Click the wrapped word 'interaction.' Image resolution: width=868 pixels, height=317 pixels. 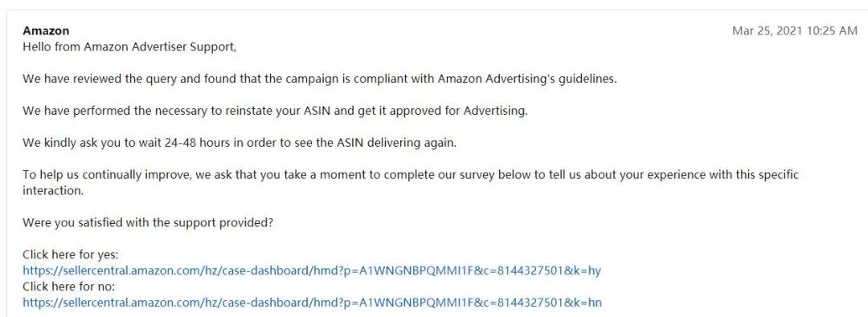[53, 191]
